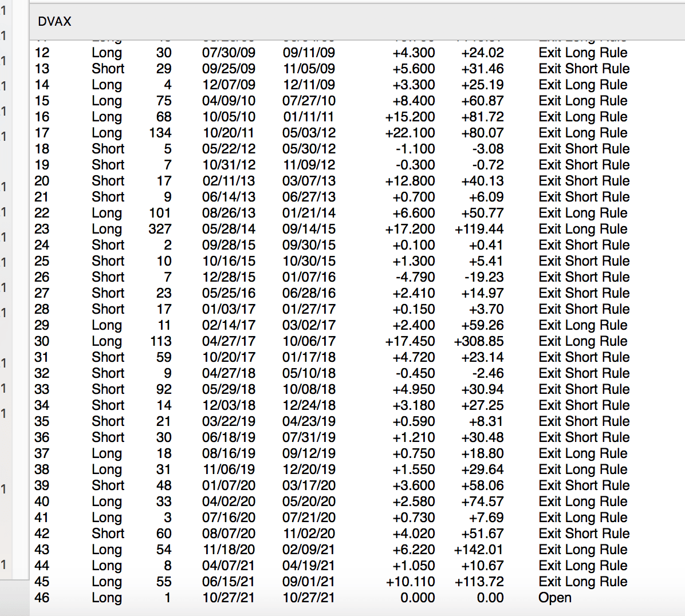The height and width of the screenshot is (616, 685).
Task: Select percent +3.70 in trade 28
Action: (486, 309)
